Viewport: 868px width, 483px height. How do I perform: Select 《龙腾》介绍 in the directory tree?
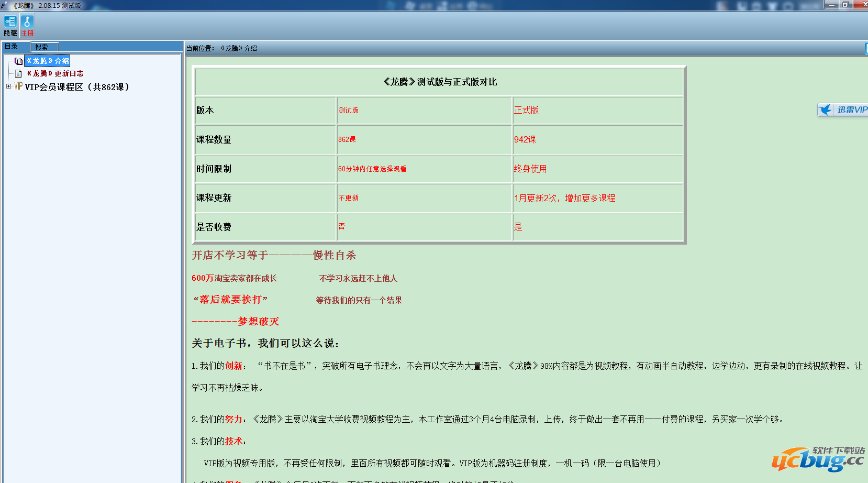pos(48,61)
